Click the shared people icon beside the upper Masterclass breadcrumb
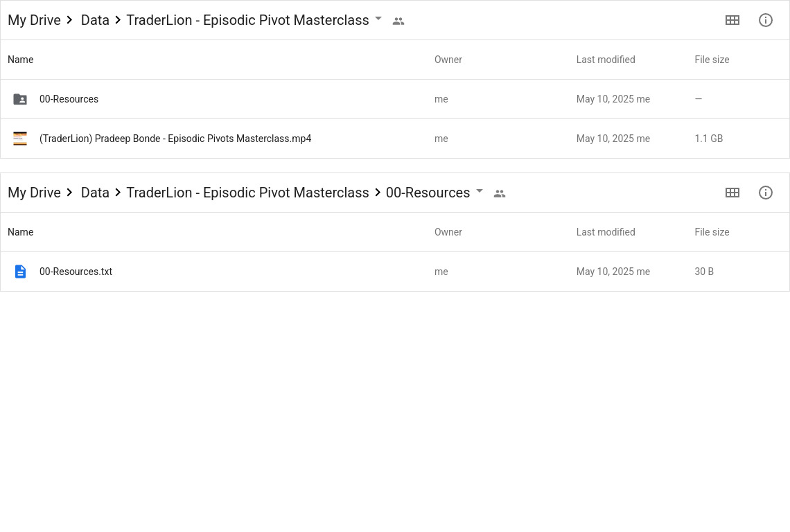The image size is (790, 532). click(398, 21)
